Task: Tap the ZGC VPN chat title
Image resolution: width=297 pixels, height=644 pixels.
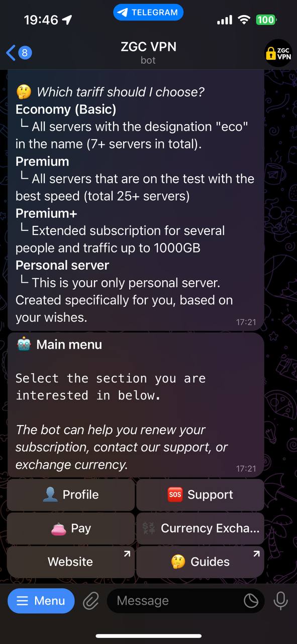Action: coord(148,47)
